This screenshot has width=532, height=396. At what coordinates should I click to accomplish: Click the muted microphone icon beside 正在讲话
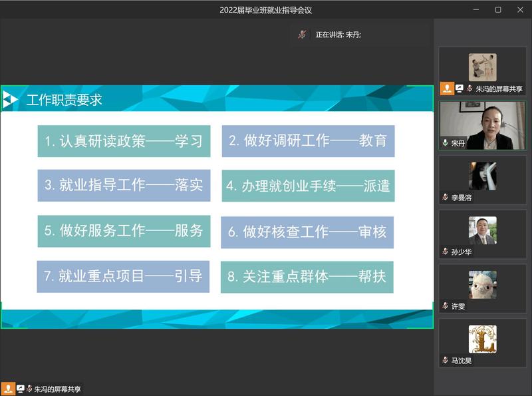tap(303, 34)
